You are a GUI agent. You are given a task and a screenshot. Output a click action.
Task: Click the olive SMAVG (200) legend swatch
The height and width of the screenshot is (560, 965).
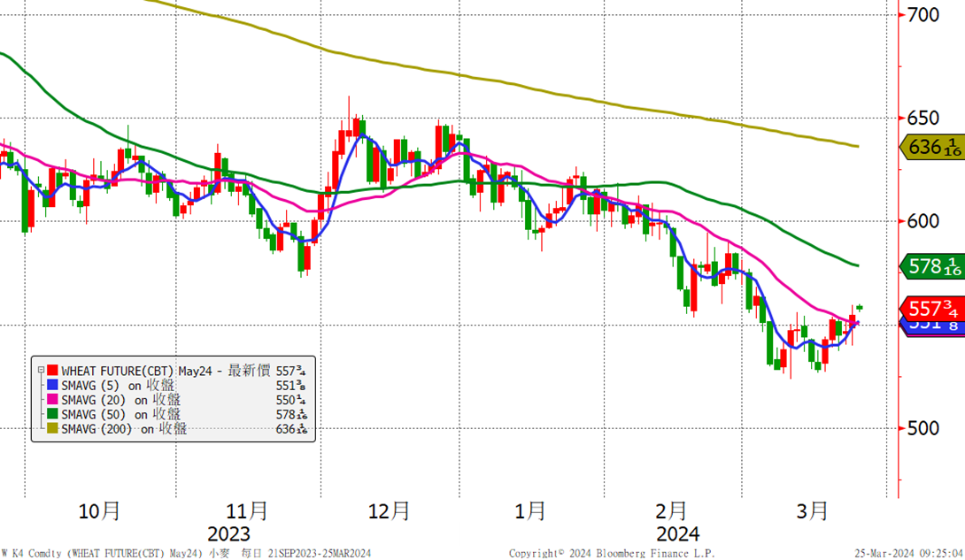point(52,428)
